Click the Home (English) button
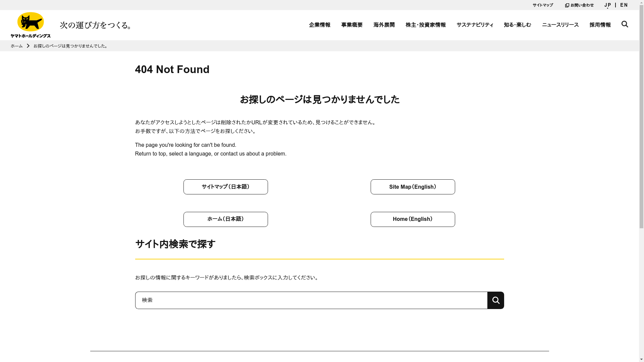 coord(413,219)
